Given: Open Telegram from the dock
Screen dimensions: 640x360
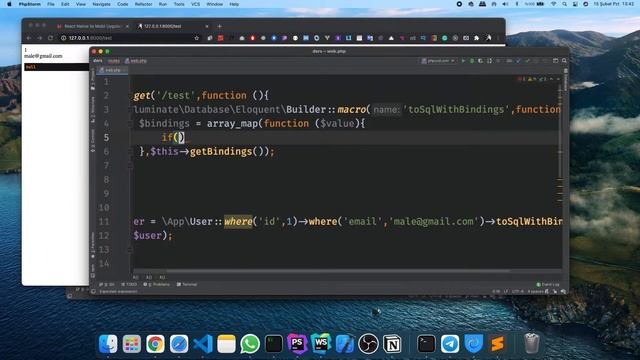Looking at the screenshot, I should [450, 344].
